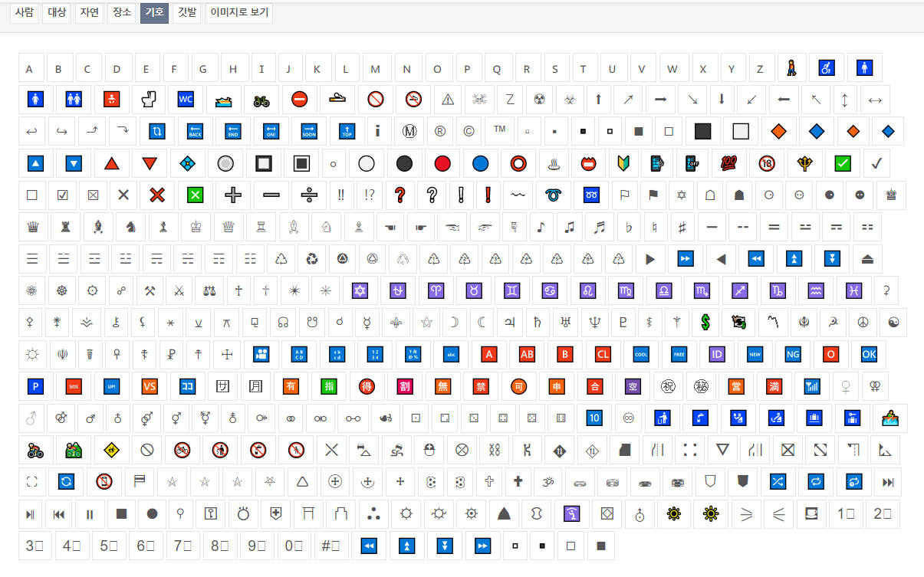Select the scales ⚖ symbol
Screen dimensions: 924x577
(x=209, y=290)
